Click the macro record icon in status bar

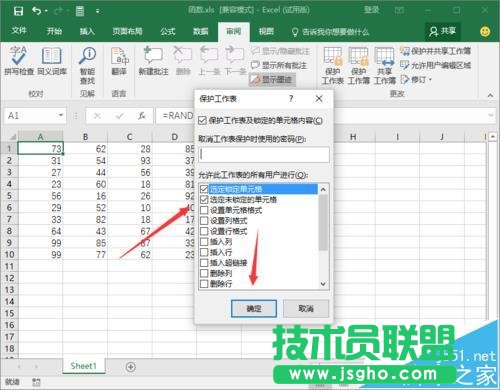[36, 382]
